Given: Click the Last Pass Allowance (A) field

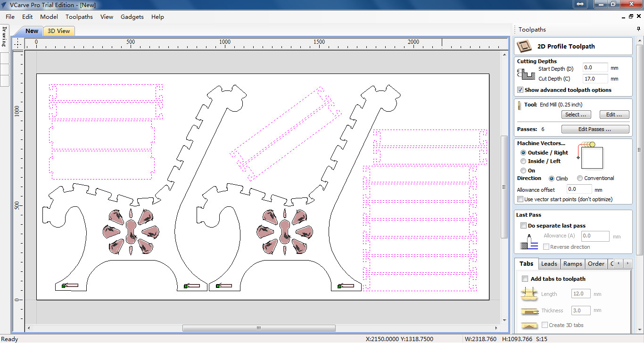Looking at the screenshot, I should pyautogui.click(x=595, y=236).
